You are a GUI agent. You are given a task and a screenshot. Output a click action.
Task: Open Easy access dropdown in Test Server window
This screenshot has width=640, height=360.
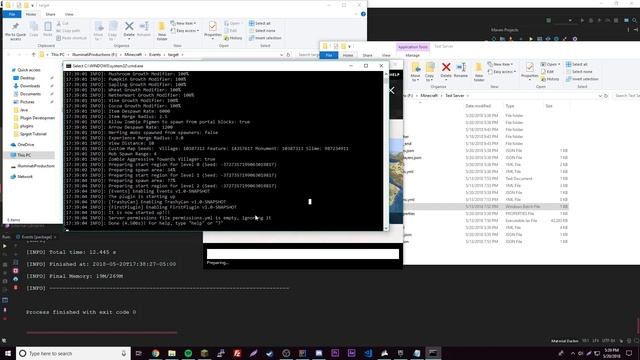(x=502, y=72)
